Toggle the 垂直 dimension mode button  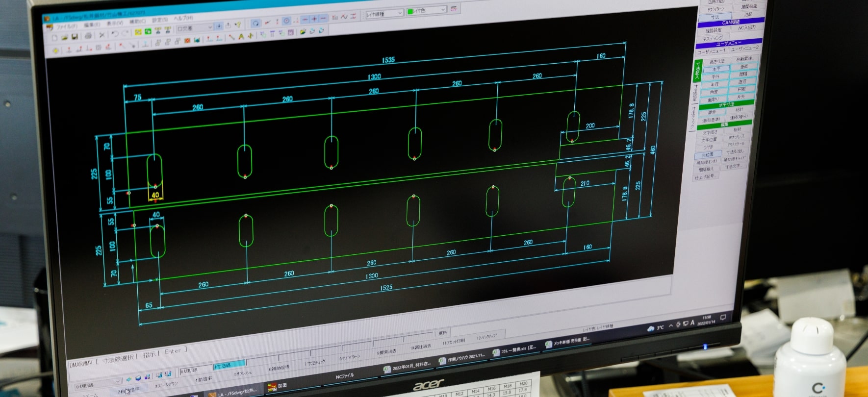(744, 66)
